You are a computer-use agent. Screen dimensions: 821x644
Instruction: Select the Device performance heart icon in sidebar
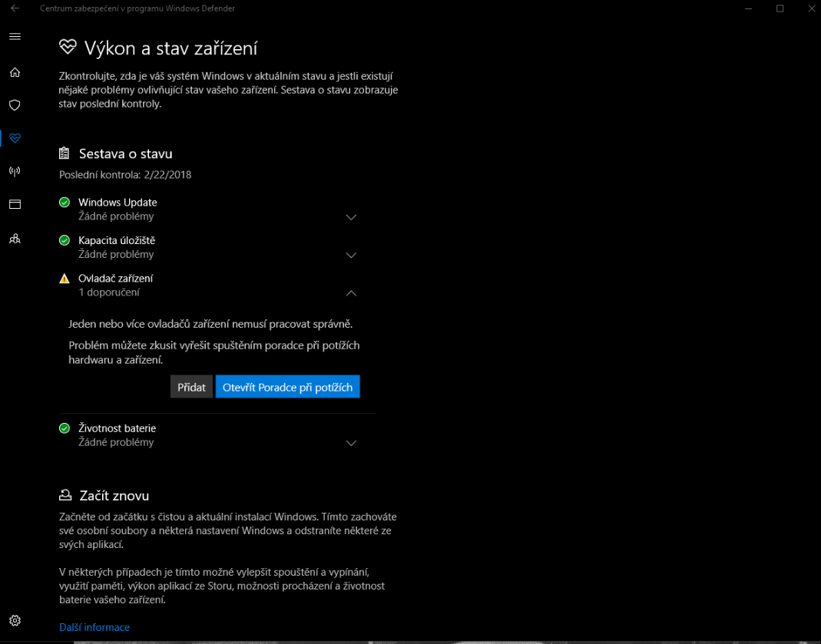point(15,138)
